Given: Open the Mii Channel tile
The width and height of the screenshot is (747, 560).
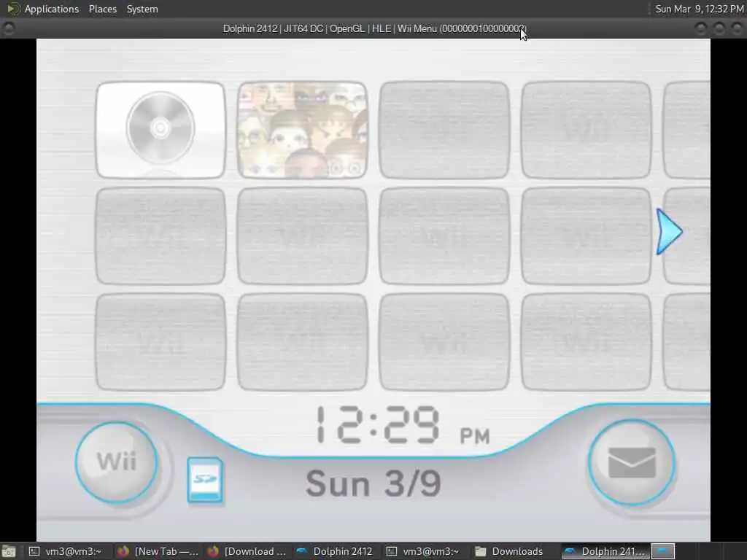Looking at the screenshot, I should coord(303,130).
